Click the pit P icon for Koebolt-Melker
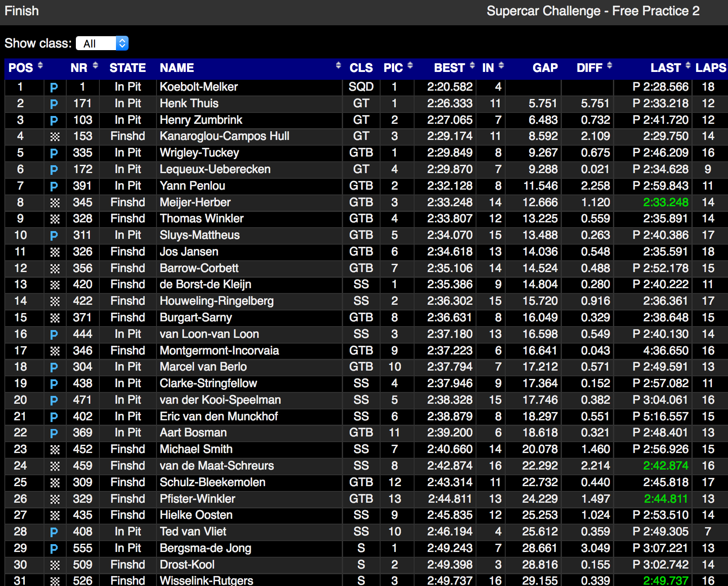Image resolution: width=728 pixels, height=586 pixels. (54, 87)
